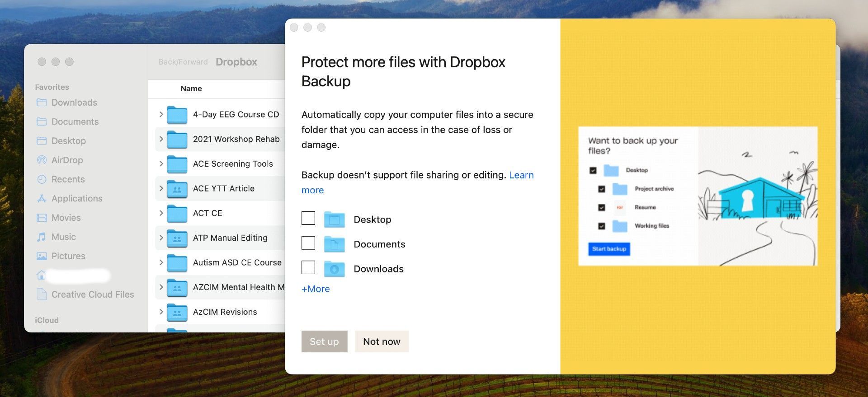Image resolution: width=868 pixels, height=397 pixels.
Task: Select the AzCIM Revisions row text
Action: 225,312
